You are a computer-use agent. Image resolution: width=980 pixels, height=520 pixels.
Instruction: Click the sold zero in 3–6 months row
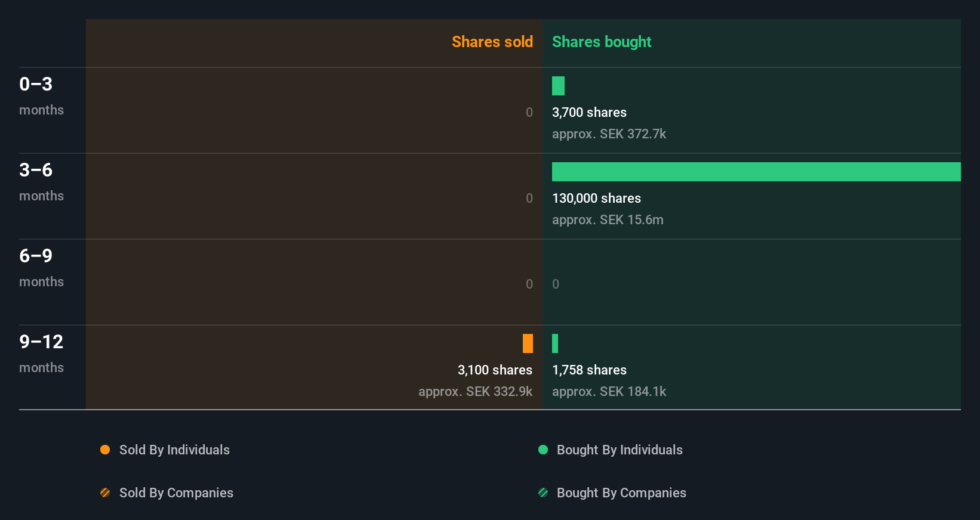pos(529,199)
